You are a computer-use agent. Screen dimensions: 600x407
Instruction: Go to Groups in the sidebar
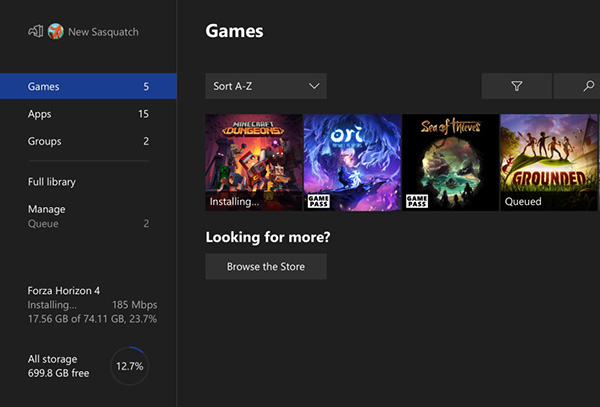click(88, 141)
